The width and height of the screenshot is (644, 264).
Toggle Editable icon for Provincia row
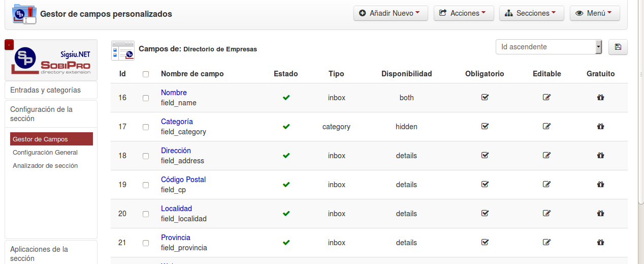(x=546, y=242)
